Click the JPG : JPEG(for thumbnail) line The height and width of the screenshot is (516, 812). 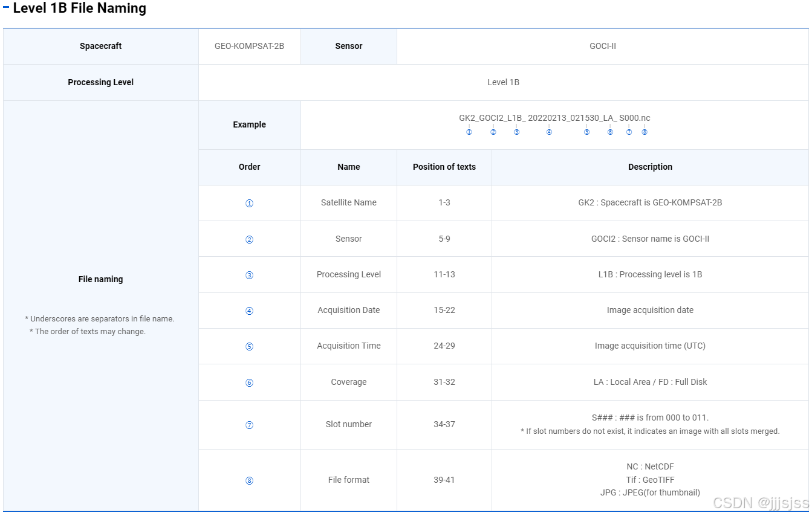click(650, 492)
